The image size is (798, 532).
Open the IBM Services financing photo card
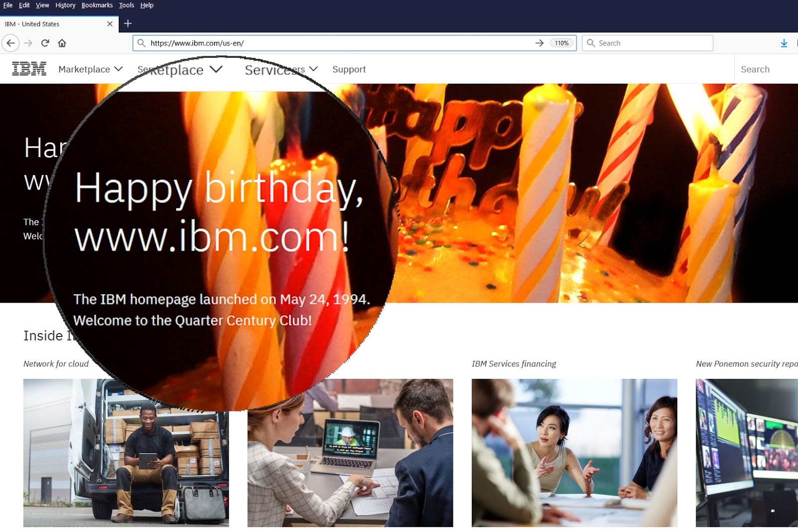575,453
